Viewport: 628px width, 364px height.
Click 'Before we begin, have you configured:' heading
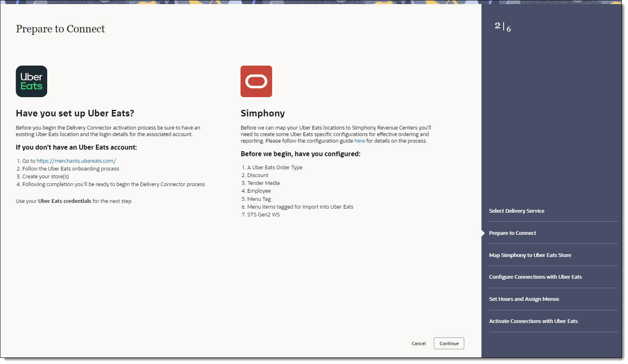(x=300, y=154)
